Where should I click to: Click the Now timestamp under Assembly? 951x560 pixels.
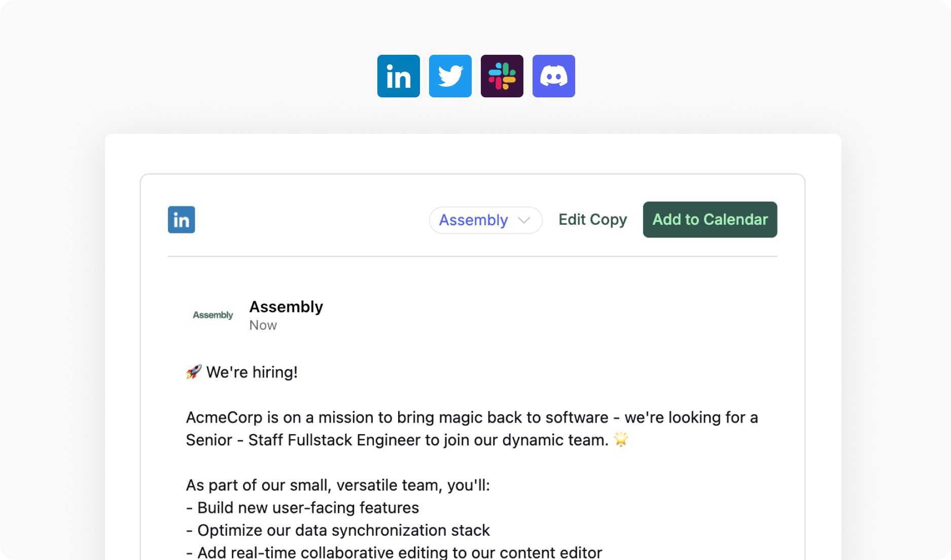tap(263, 325)
